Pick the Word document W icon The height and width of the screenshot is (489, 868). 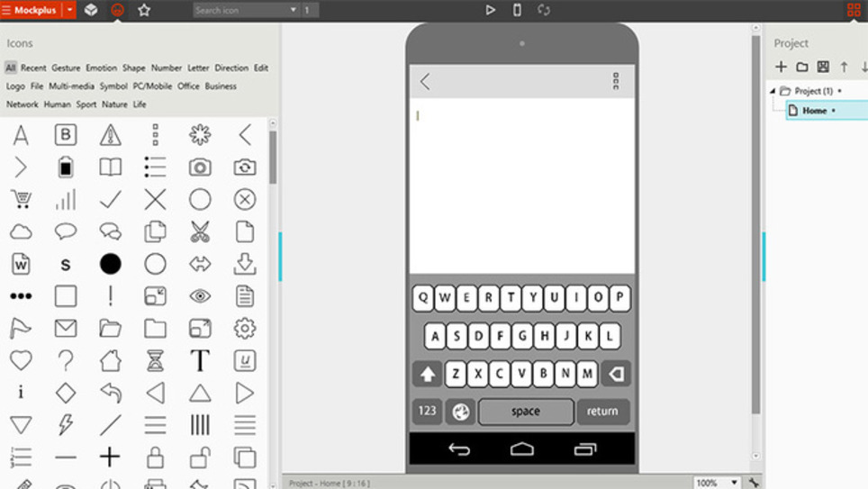[21, 264]
